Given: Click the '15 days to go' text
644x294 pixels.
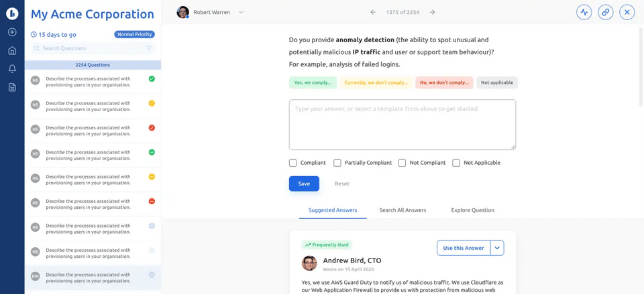Looking at the screenshot, I should tap(57, 35).
